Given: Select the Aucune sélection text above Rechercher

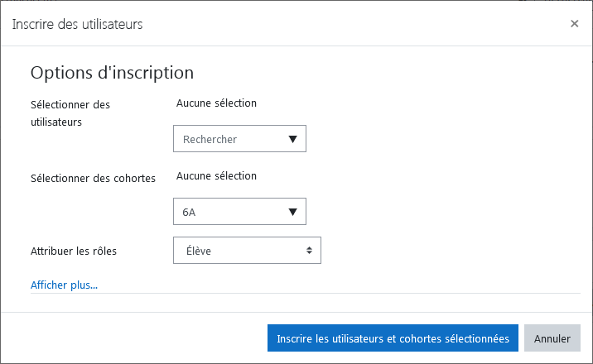Looking at the screenshot, I should pyautogui.click(x=216, y=103).
